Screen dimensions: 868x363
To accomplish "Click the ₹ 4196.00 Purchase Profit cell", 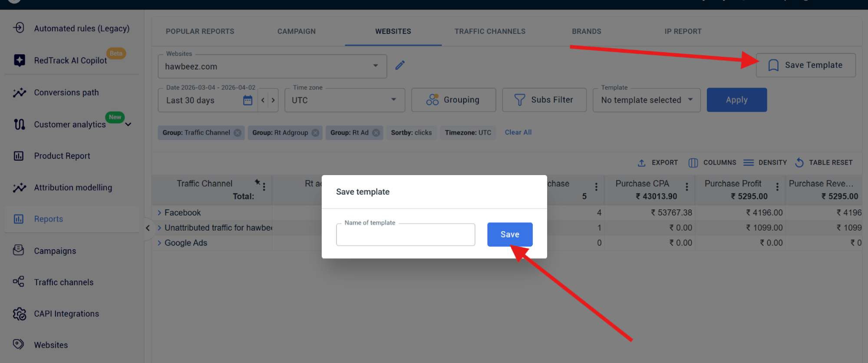I will click(x=764, y=213).
